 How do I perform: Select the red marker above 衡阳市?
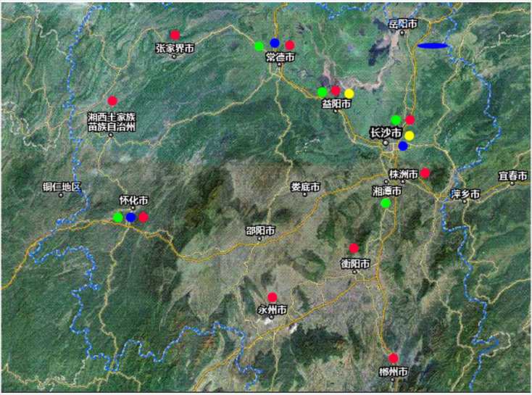click(354, 249)
